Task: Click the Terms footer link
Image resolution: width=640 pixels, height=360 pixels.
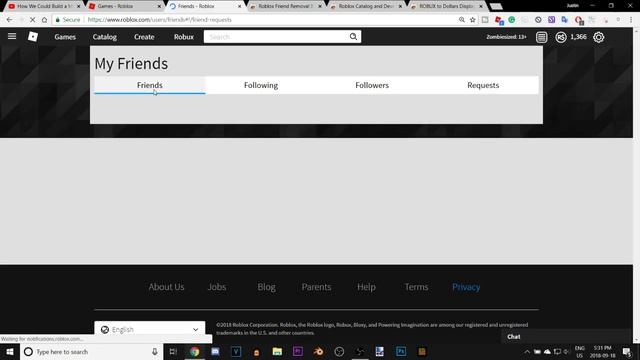Action: [416, 287]
